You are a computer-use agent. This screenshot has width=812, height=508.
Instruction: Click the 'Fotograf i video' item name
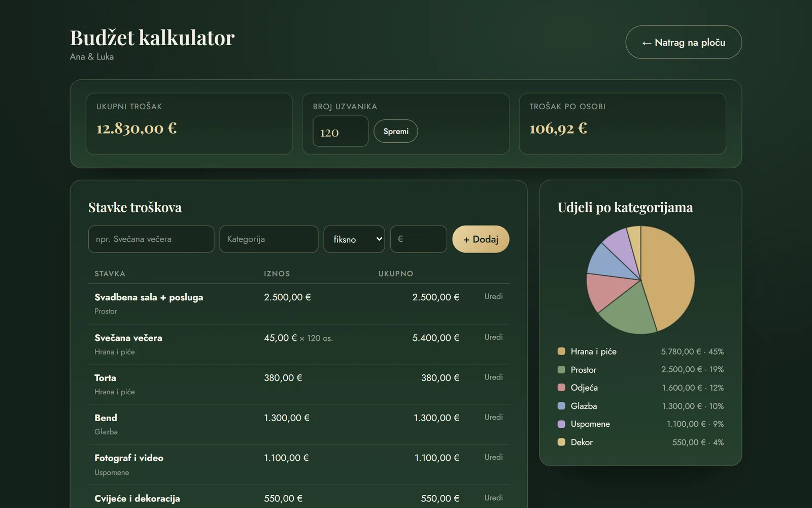(129, 458)
